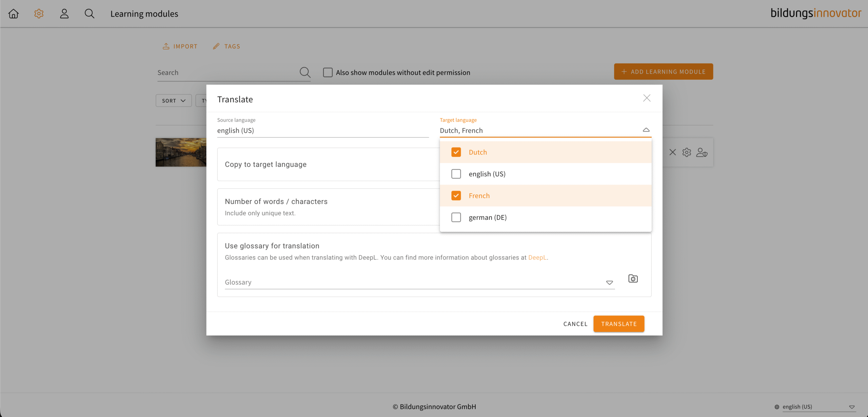Open the user profile icon
The width and height of the screenshot is (868, 417).
64,14
